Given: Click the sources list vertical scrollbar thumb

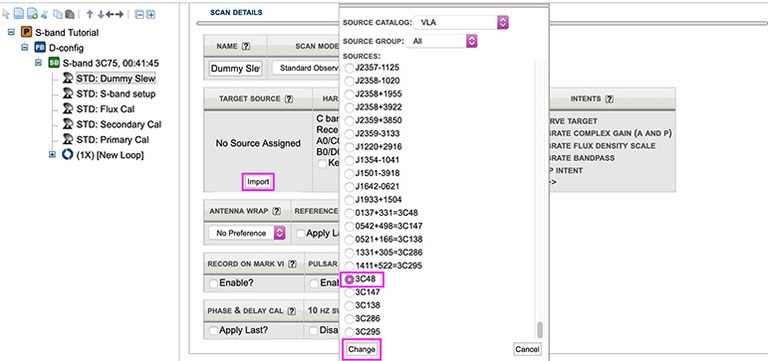Looking at the screenshot, I should tap(540, 330).
